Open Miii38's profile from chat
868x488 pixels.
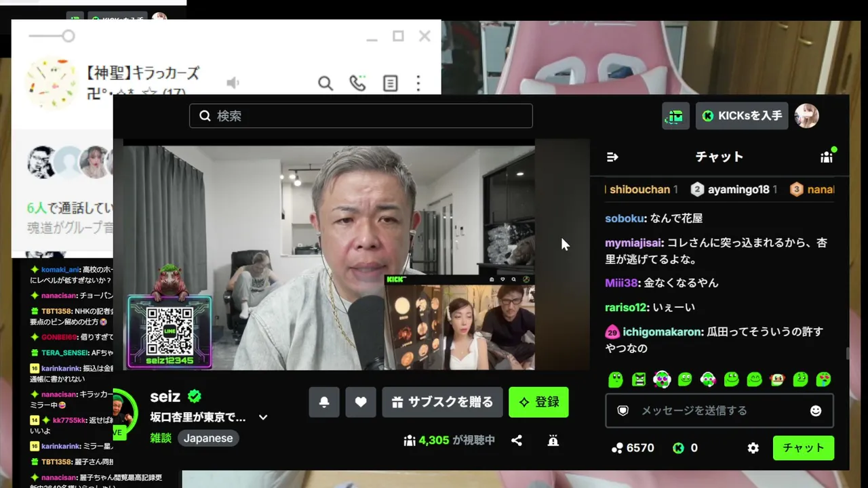(x=622, y=283)
